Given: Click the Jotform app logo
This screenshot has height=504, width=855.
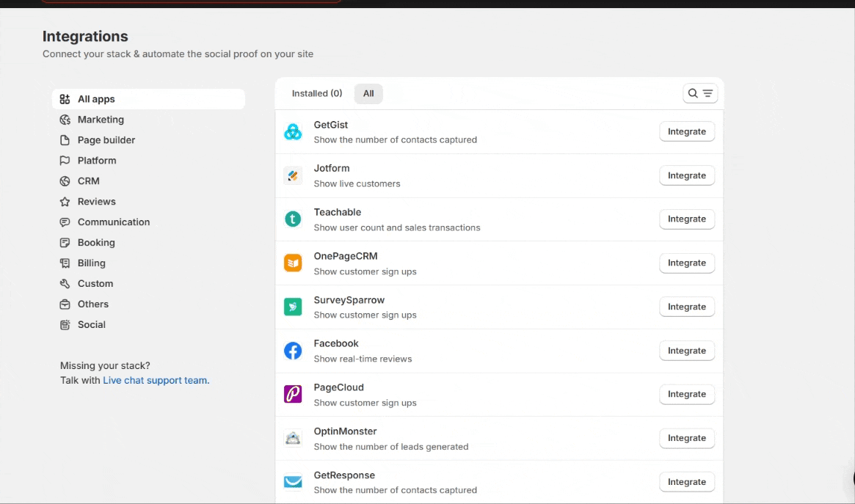Looking at the screenshot, I should point(293,175).
